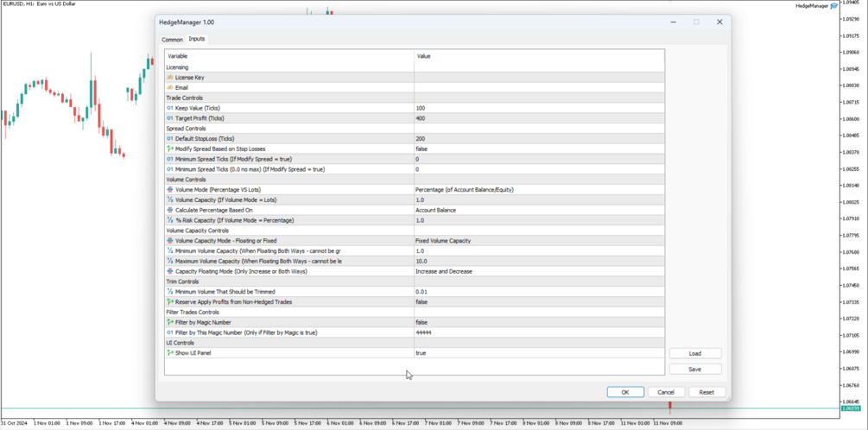
Task: Edit Target Profit value 400
Action: (x=539, y=118)
